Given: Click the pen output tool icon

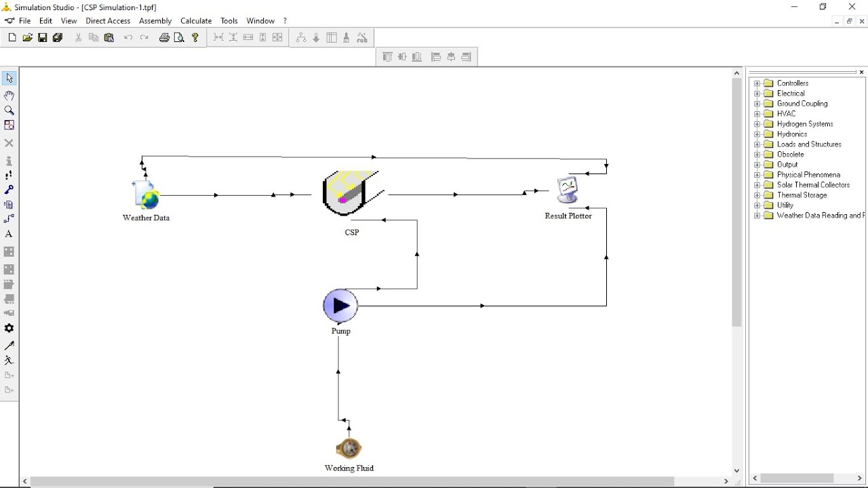Looking at the screenshot, I should [9, 346].
